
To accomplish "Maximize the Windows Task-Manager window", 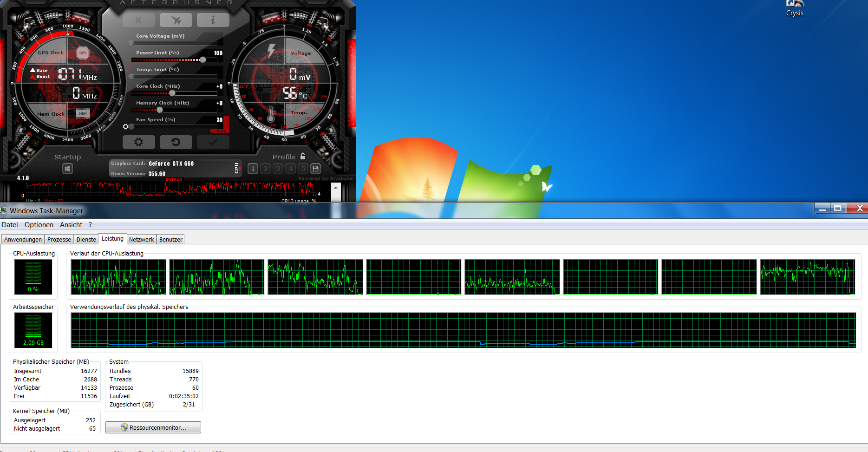I will coord(838,209).
